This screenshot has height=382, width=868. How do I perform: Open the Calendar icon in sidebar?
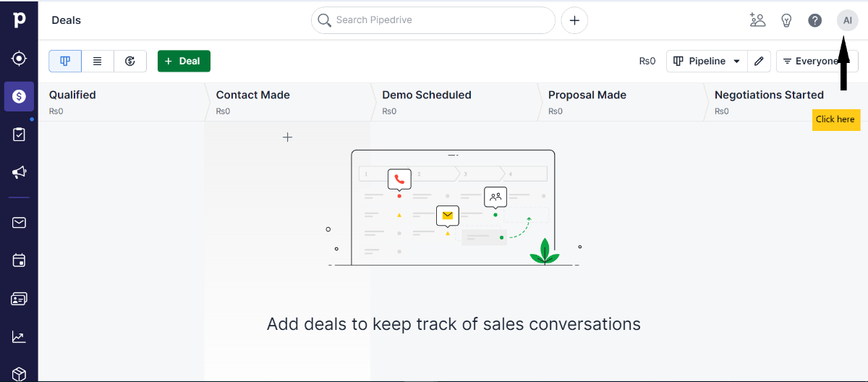point(19,260)
